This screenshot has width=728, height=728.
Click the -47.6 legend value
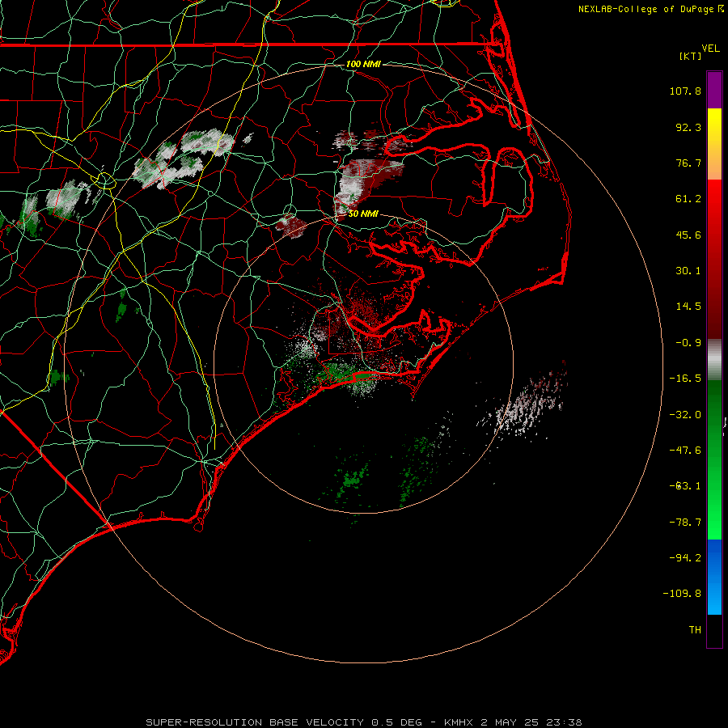coord(685,451)
